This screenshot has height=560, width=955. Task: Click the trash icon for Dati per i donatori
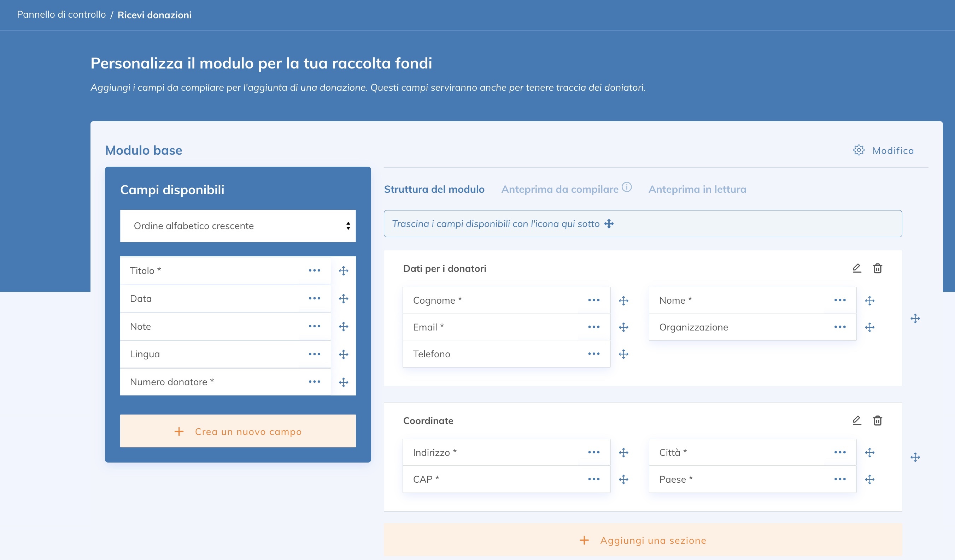[877, 268]
